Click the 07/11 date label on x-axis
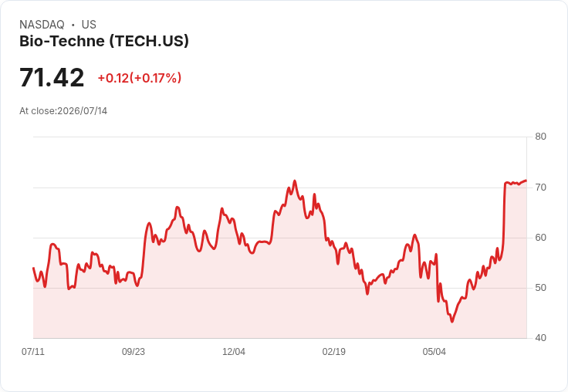 33,351
